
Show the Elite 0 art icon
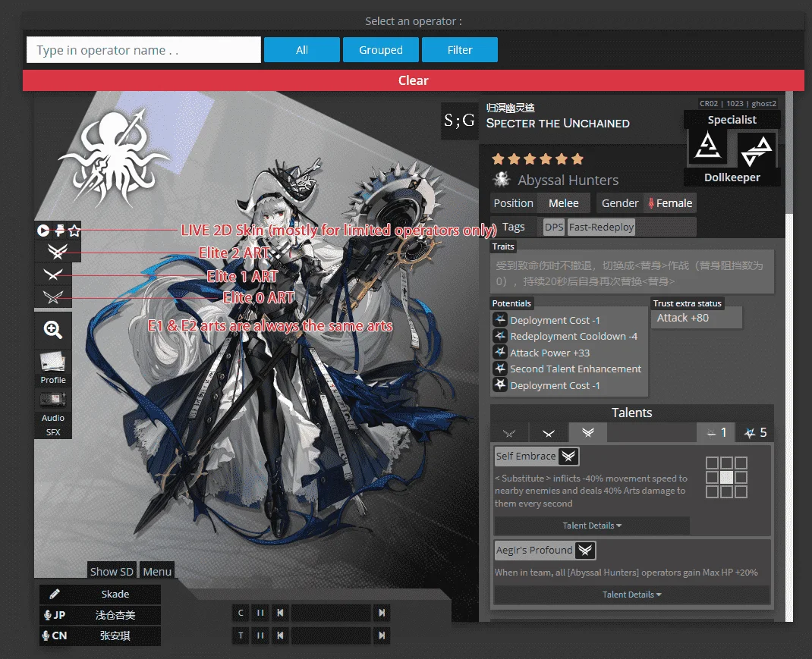pyautogui.click(x=53, y=297)
